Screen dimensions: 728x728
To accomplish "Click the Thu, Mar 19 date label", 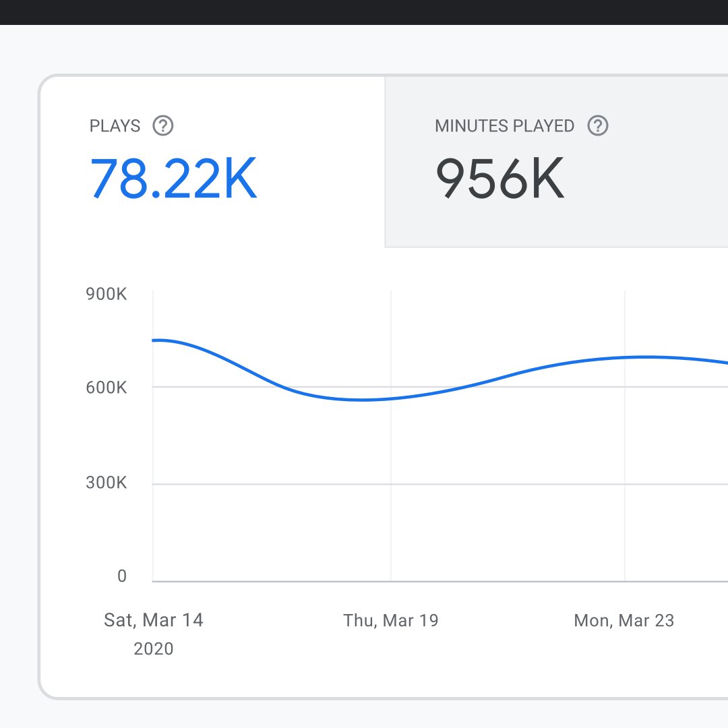I will [391, 621].
